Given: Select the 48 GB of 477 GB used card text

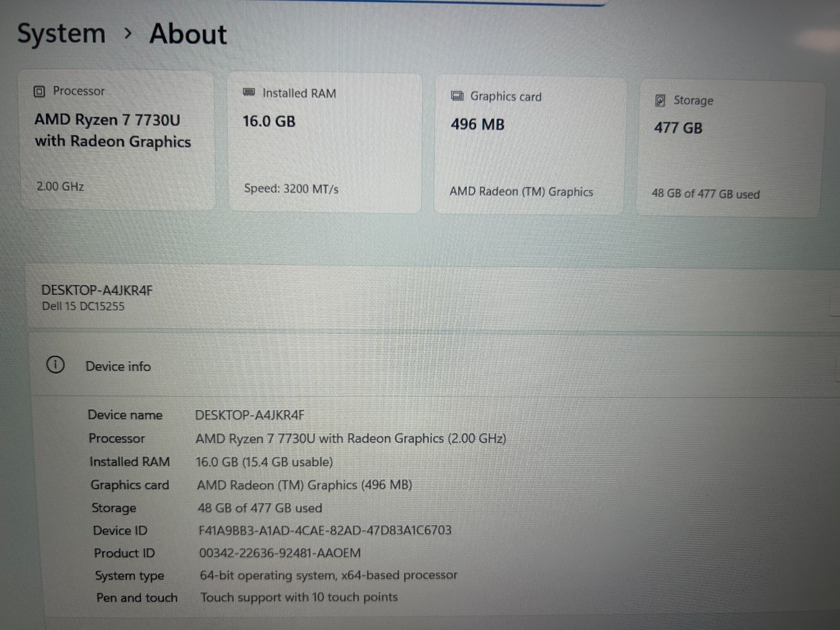Looking at the screenshot, I should click(x=706, y=194).
